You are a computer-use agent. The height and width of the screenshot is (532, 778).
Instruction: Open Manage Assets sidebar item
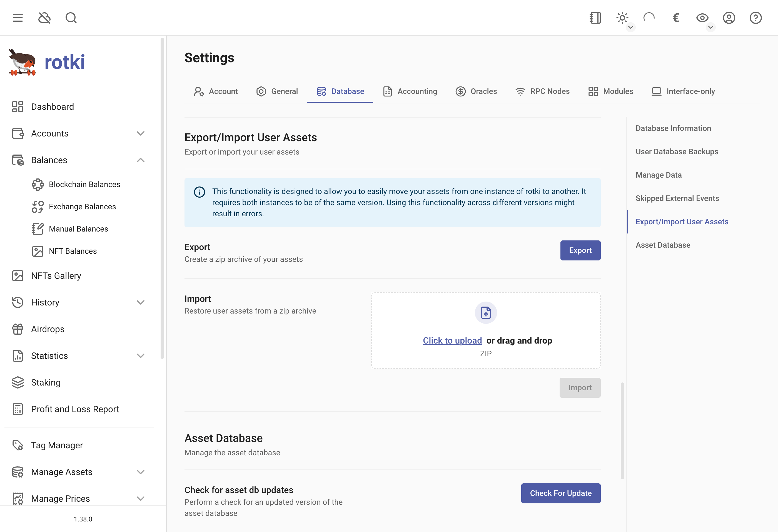coord(79,472)
